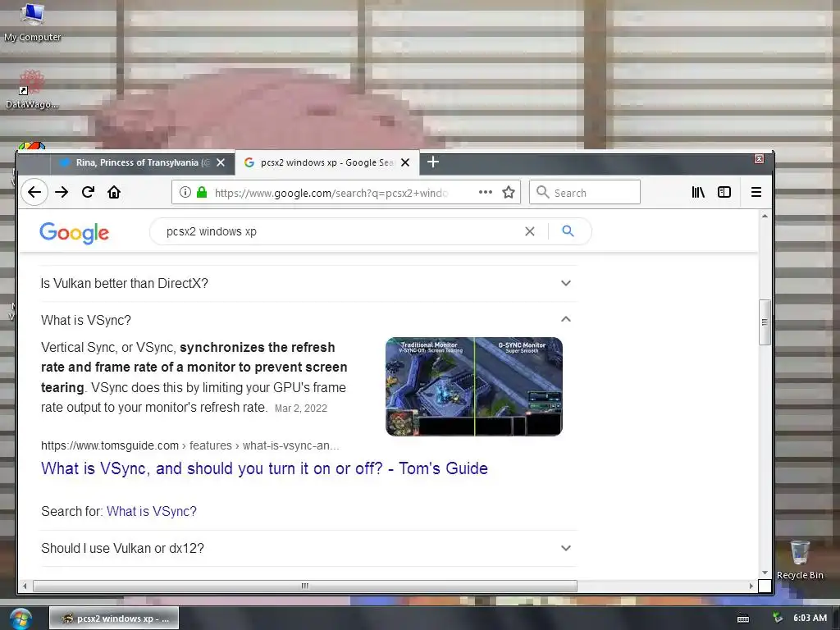Reload the current page
The height and width of the screenshot is (630, 840).
pos(89,192)
